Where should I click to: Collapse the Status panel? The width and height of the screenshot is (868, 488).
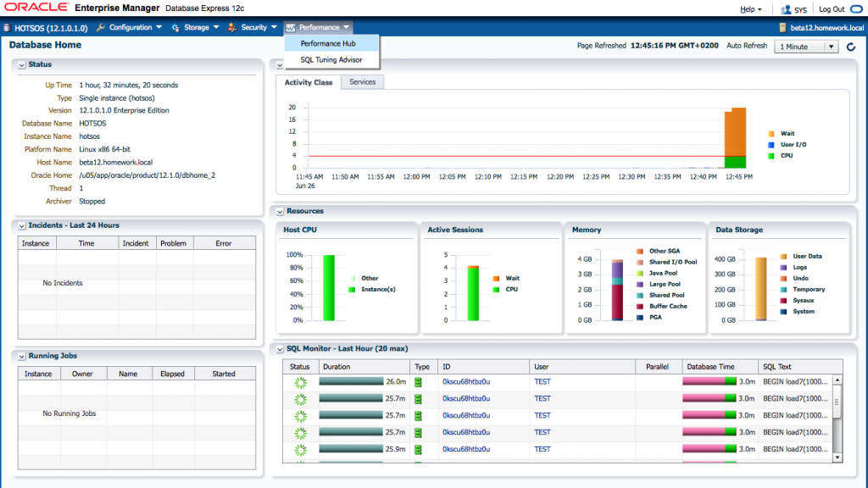click(x=21, y=64)
